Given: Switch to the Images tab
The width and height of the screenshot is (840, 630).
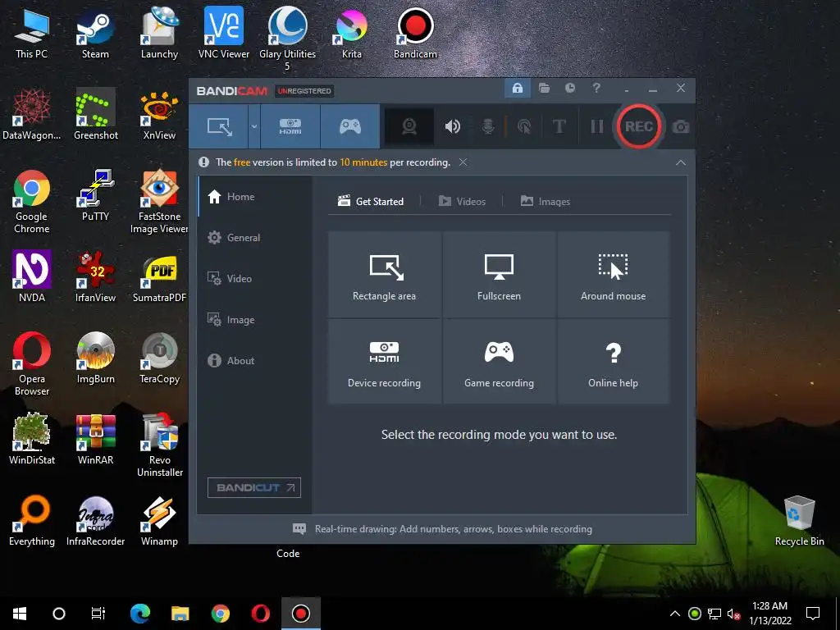Looking at the screenshot, I should pyautogui.click(x=546, y=202).
